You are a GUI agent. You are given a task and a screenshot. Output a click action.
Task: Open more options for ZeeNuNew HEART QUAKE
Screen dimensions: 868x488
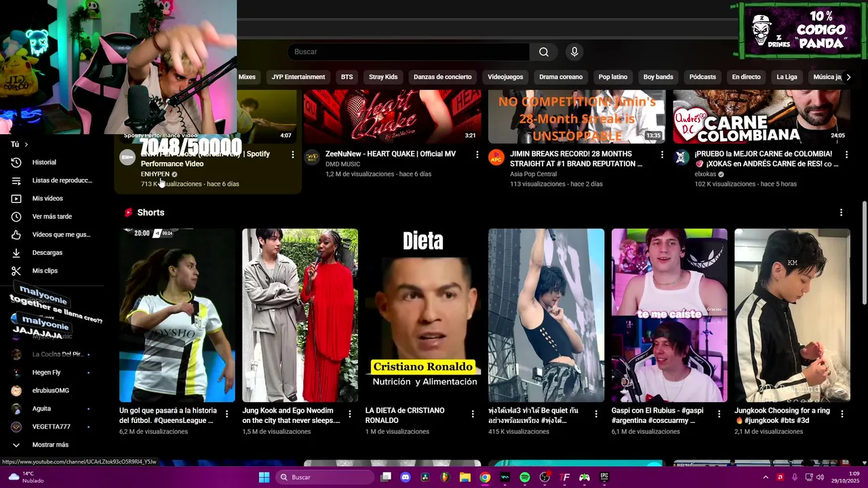(x=477, y=155)
